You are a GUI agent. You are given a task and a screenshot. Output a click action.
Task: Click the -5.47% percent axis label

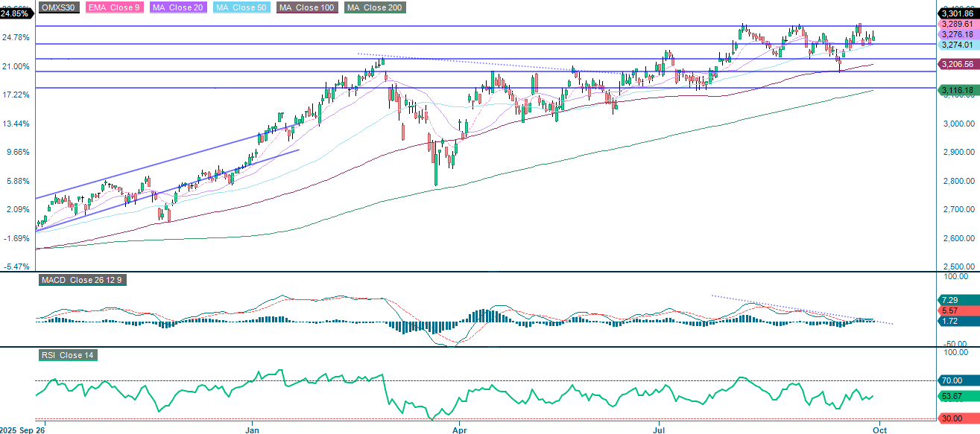click(17, 266)
